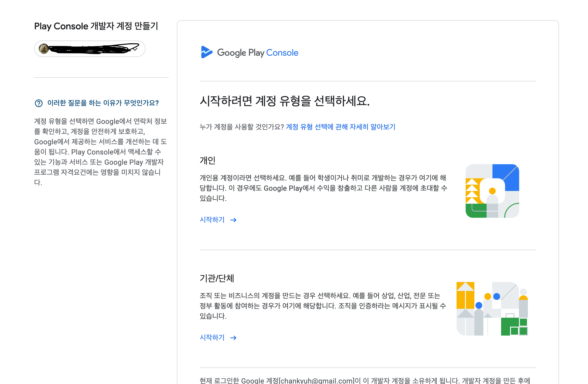Viewport: 588px width, 384px height.
Task: Click the Google Play Console logo icon
Action: (206, 52)
